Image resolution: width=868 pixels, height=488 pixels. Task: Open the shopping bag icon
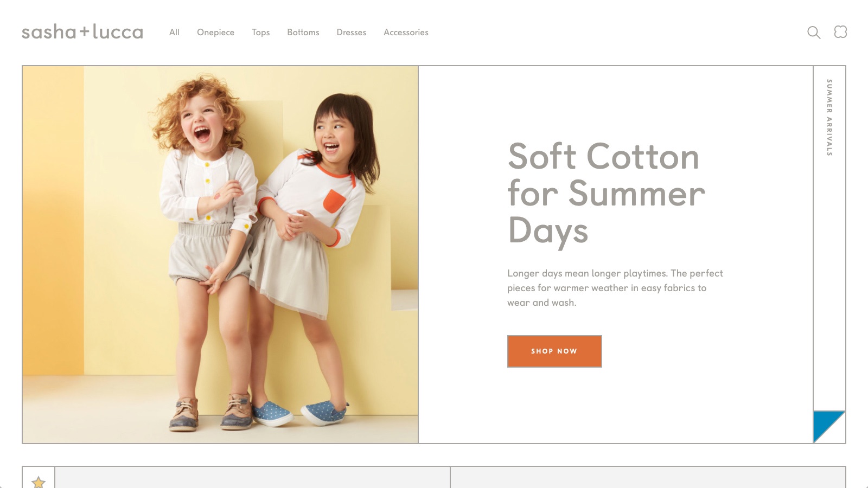pyautogui.click(x=840, y=32)
